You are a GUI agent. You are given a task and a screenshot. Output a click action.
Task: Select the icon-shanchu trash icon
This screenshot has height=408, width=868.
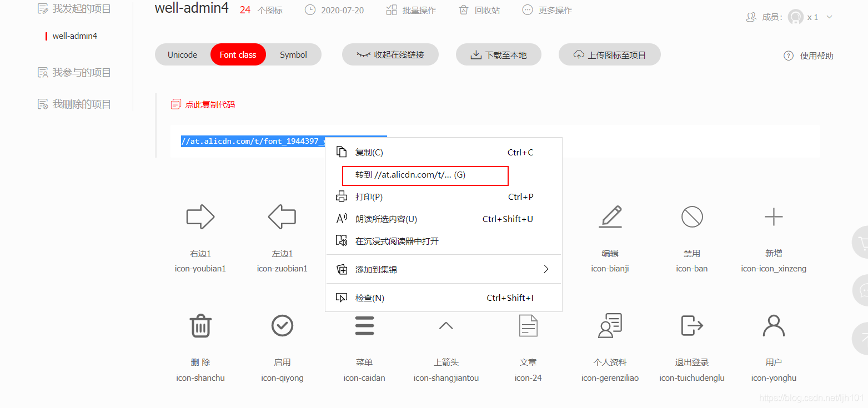200,325
